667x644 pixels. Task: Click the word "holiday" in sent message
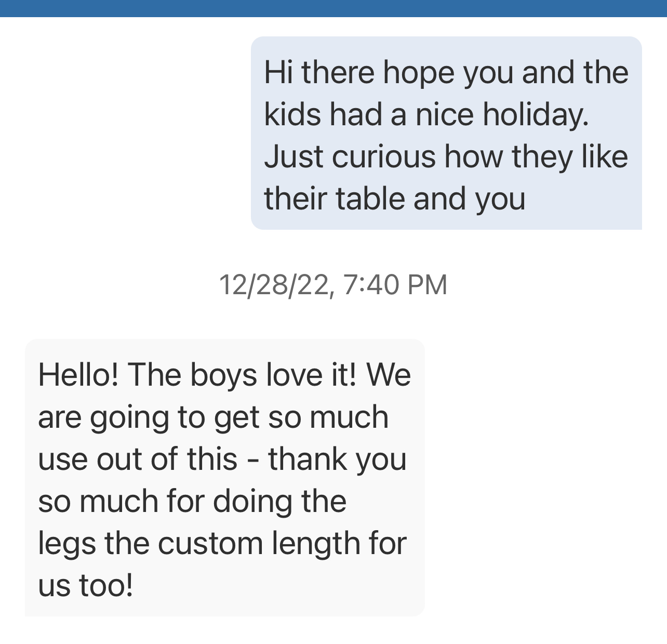pyautogui.click(x=535, y=114)
